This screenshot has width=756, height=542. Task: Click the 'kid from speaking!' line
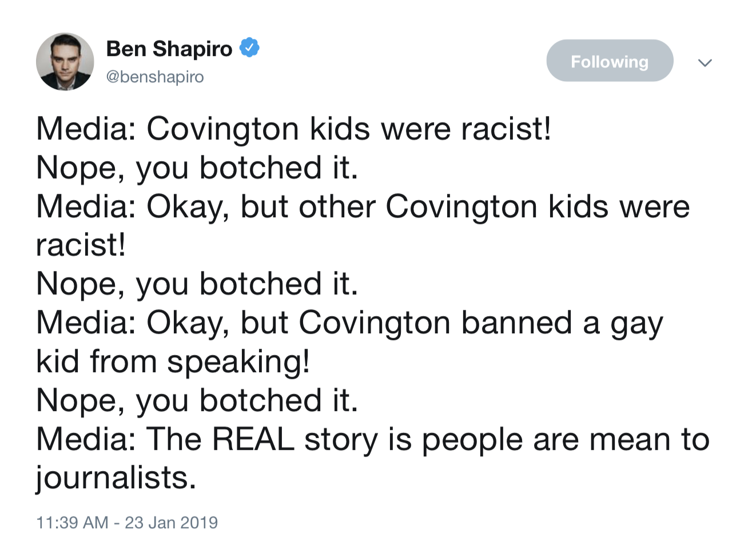point(173,361)
